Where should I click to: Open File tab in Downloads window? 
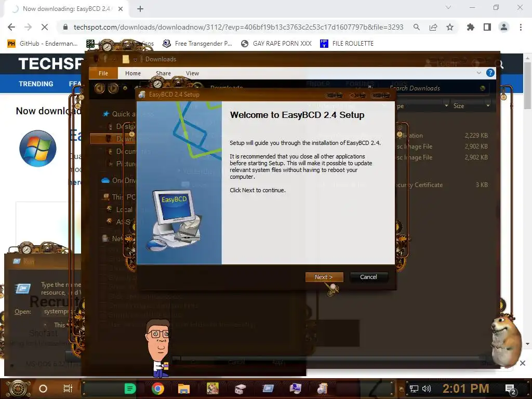pyautogui.click(x=103, y=73)
